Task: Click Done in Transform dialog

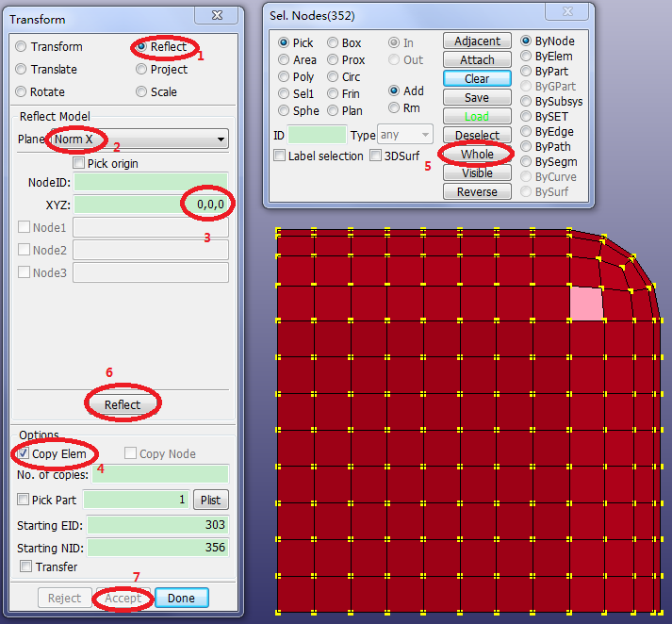Action: 181,598
